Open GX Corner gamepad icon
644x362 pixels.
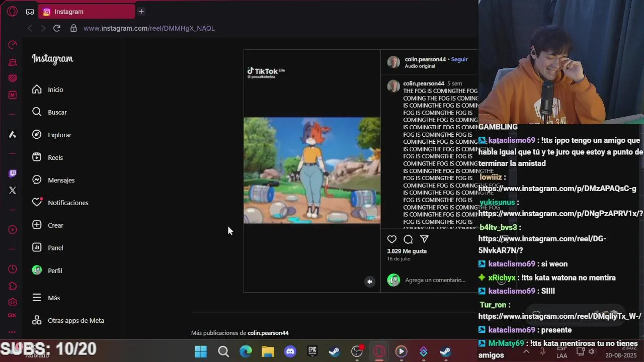tap(30, 12)
